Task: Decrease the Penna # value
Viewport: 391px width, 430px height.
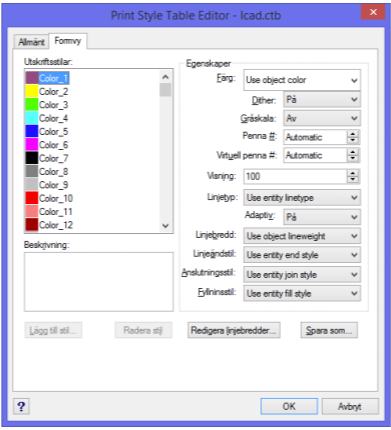Action: [353, 140]
